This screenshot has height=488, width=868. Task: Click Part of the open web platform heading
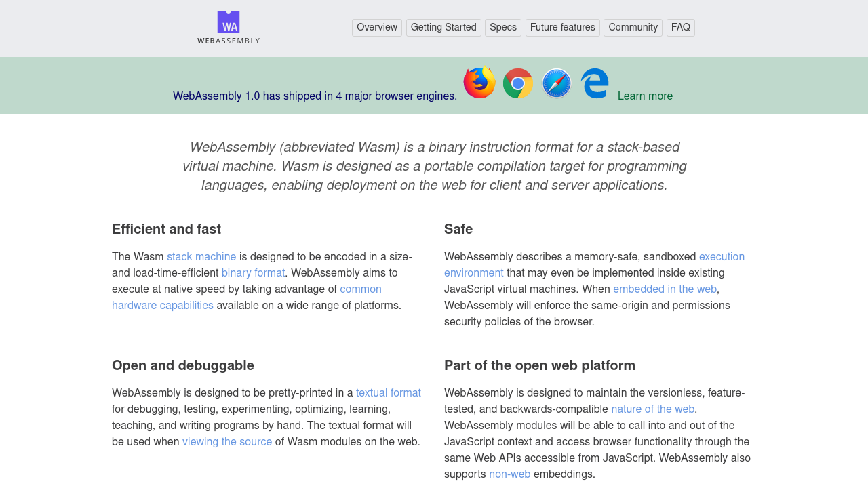(540, 365)
